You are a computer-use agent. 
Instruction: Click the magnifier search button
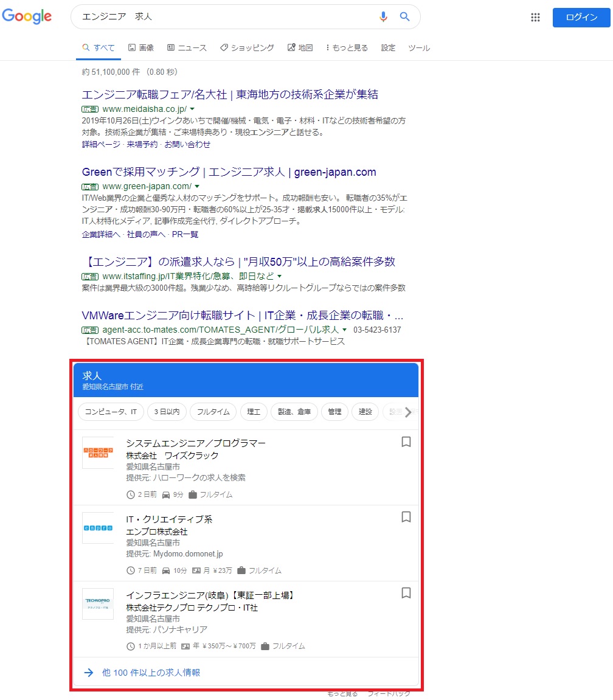[x=404, y=16]
